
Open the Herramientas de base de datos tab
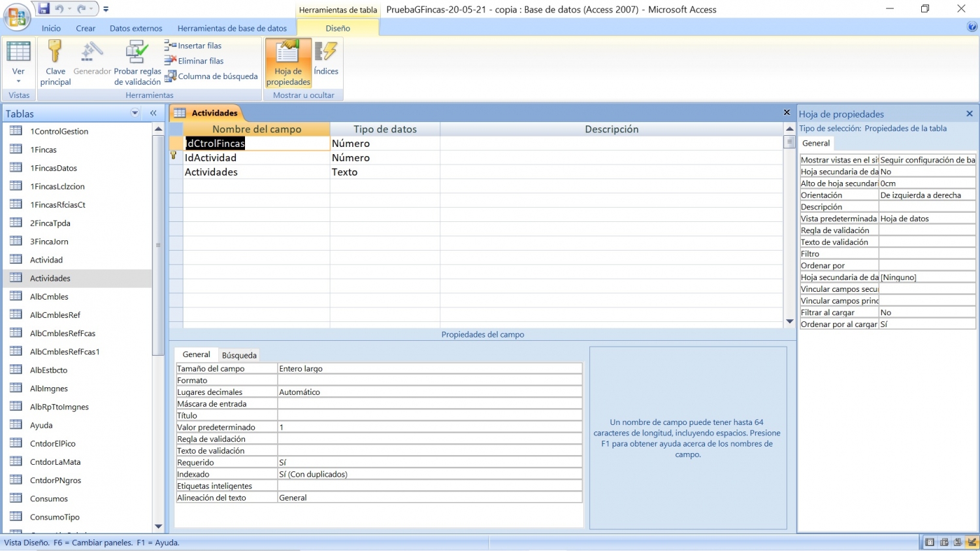(232, 28)
